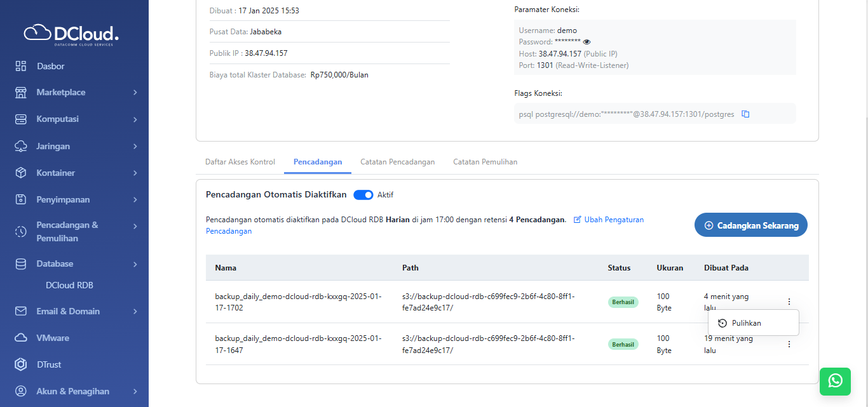Switch to the Daftar Akses Kontrol tab
868x407 pixels.
click(x=240, y=162)
